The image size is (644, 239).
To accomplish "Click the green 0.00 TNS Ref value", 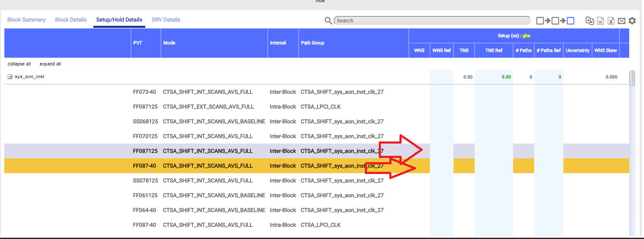I will tap(506, 77).
